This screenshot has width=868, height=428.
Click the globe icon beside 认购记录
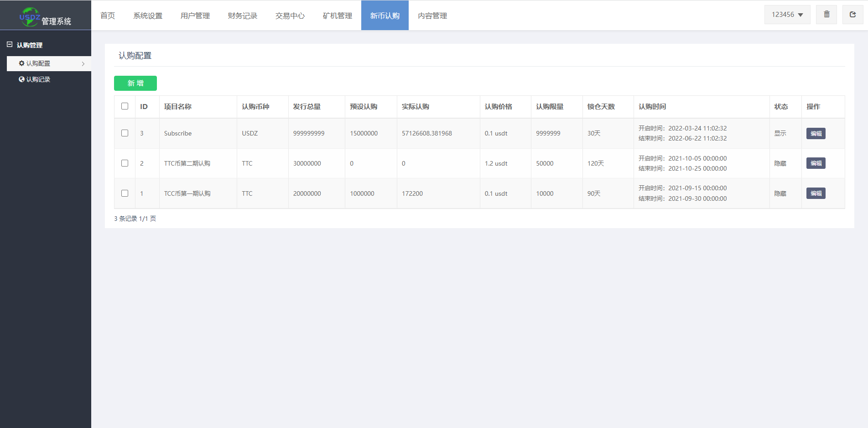(x=21, y=79)
